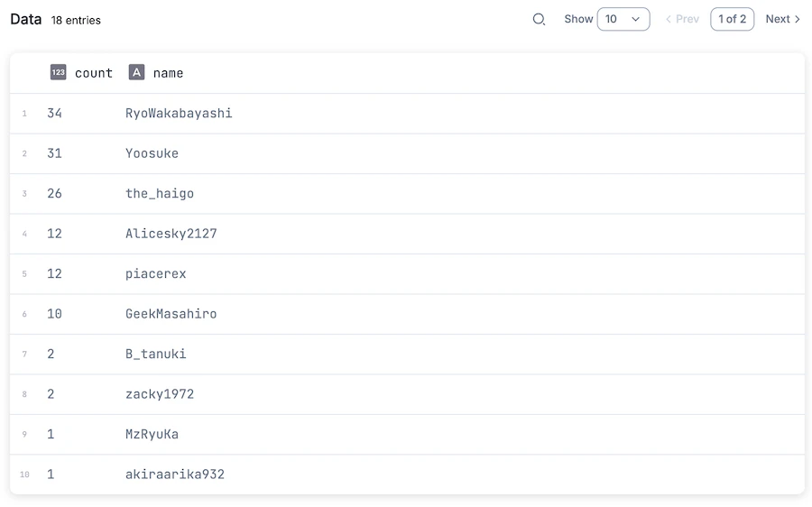Click count value 26 in the_haigo row
This screenshot has width=812, height=507.
tap(54, 194)
